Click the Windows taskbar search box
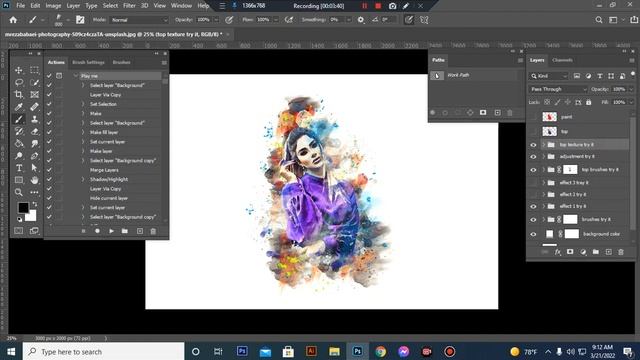 pos(104,351)
